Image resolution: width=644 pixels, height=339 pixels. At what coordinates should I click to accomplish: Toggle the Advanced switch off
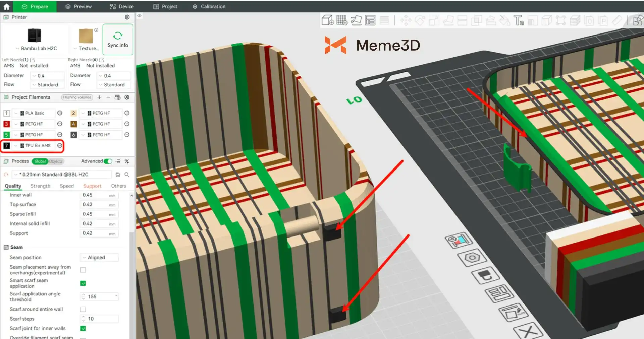108,161
